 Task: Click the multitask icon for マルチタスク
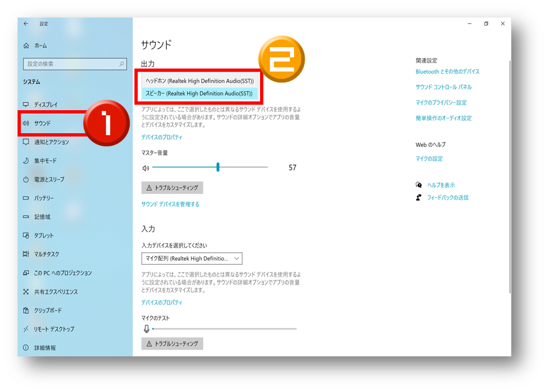click(x=26, y=254)
